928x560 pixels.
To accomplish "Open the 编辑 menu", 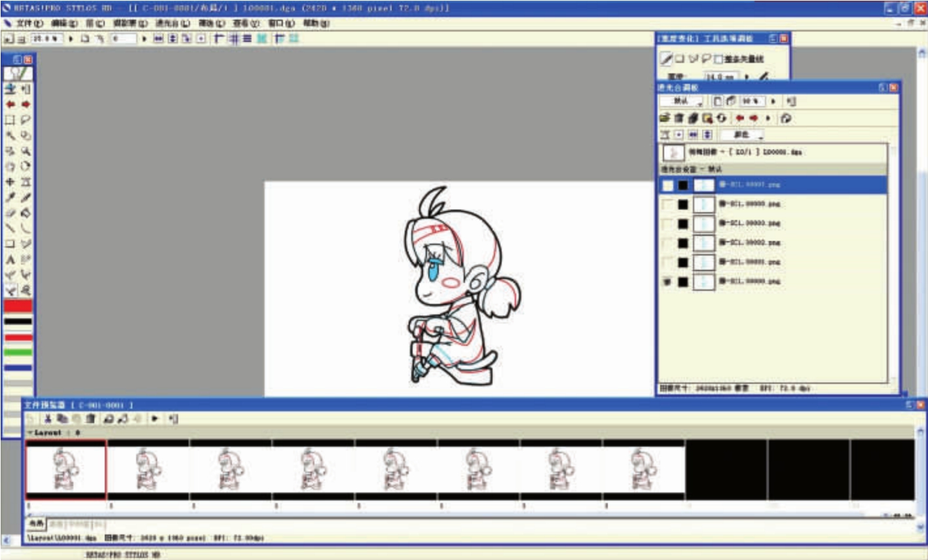I will click(64, 23).
